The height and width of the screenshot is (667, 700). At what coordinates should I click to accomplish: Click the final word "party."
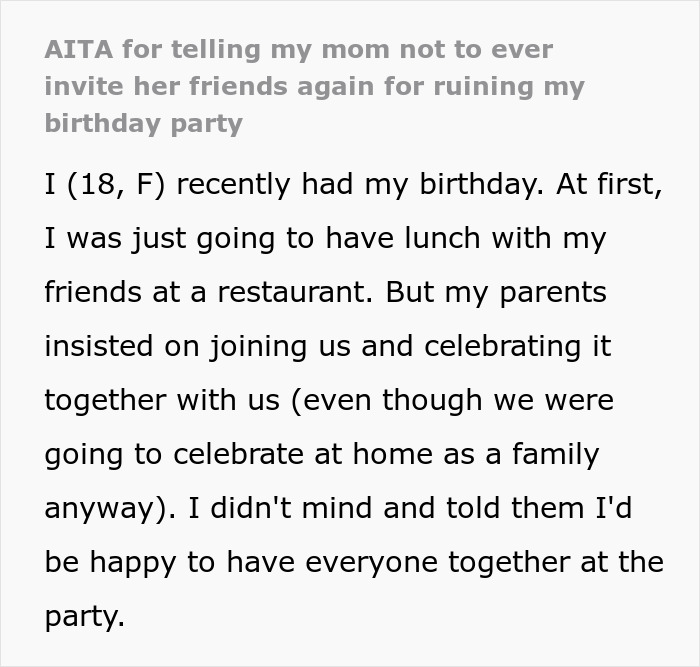point(84,616)
